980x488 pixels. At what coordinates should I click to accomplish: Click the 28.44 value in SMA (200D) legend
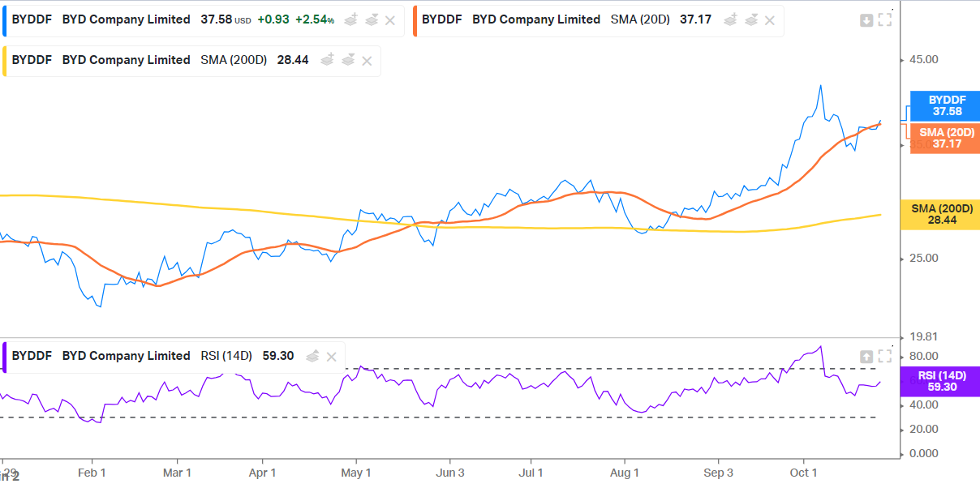[x=293, y=60]
